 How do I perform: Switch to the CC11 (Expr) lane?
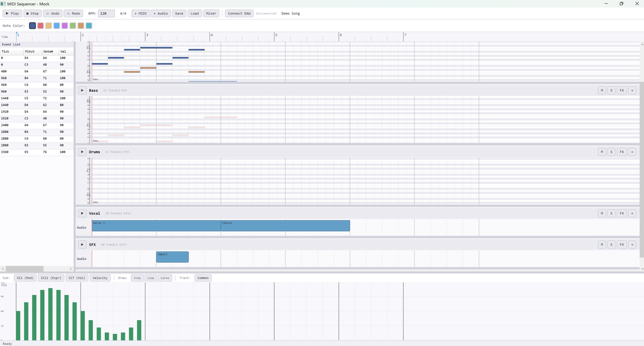[51, 278]
